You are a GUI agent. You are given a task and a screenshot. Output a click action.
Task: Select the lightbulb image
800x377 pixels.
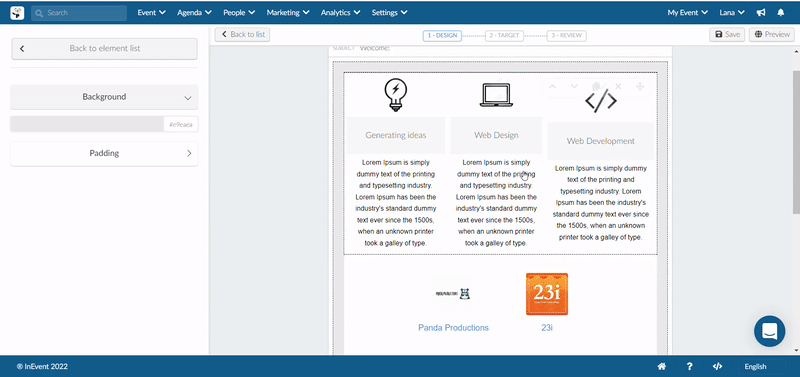pyautogui.click(x=395, y=95)
